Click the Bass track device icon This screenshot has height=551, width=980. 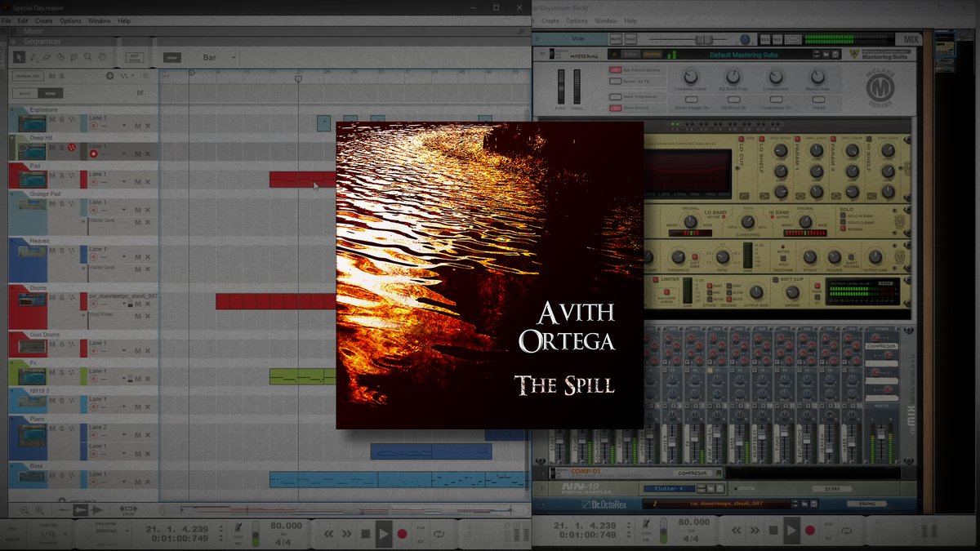[x=32, y=478]
